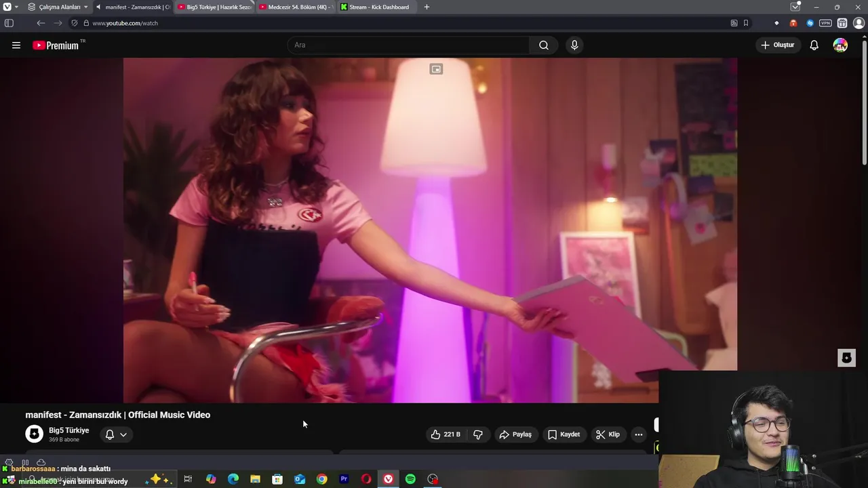The width and height of the screenshot is (868, 488).
Task: Open the blue swirl extension icon
Action: coord(810,23)
